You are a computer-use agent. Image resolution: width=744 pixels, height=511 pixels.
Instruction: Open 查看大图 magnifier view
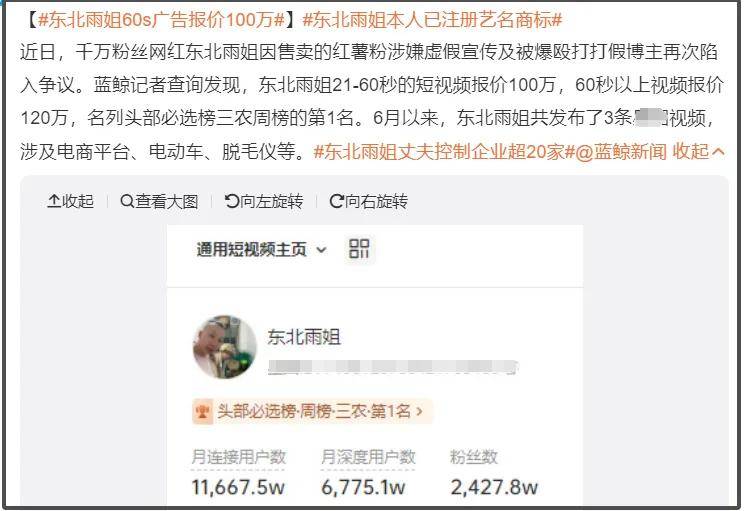tap(159, 201)
